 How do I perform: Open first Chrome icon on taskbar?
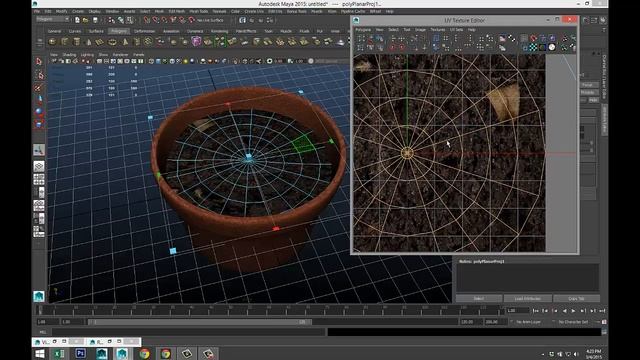click(144, 353)
